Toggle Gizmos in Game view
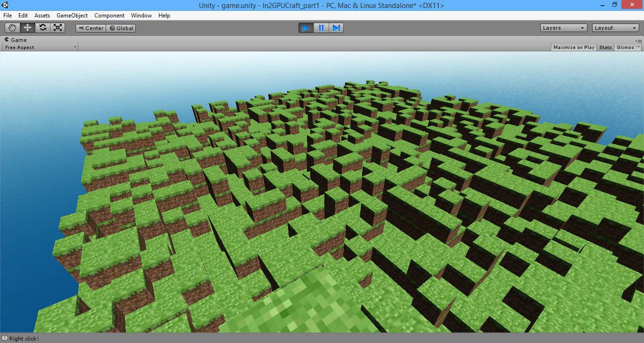Viewport: 644px width, 343px height. 625,47
